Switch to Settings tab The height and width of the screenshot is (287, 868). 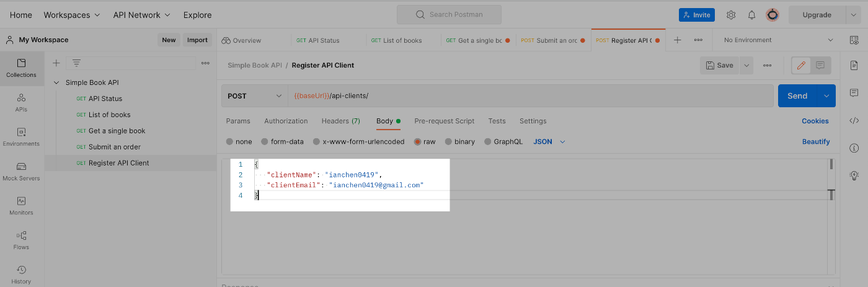click(533, 121)
